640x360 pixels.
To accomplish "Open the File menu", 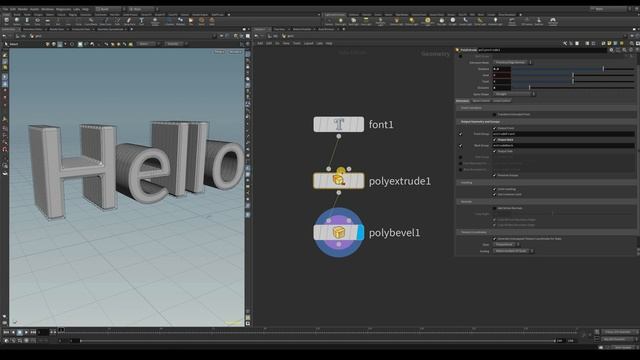I will (x=5, y=9).
